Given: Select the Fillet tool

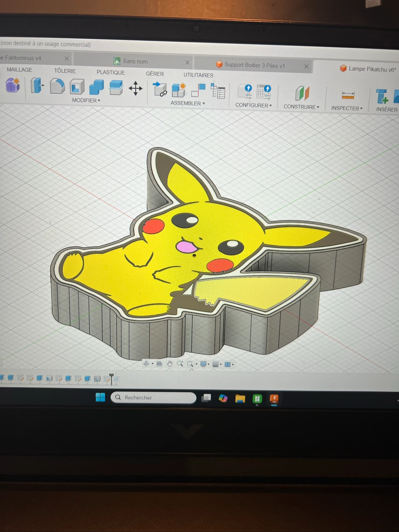Looking at the screenshot, I should click(57, 86).
